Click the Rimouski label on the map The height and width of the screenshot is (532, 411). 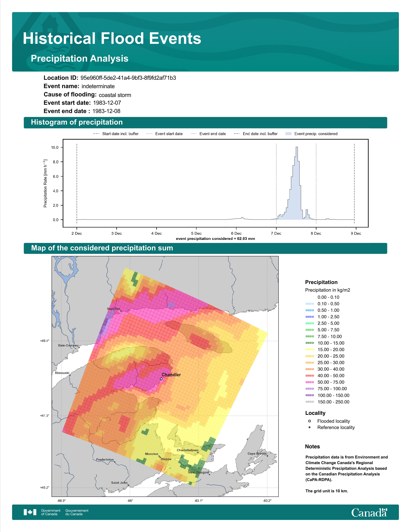[x=62, y=373]
